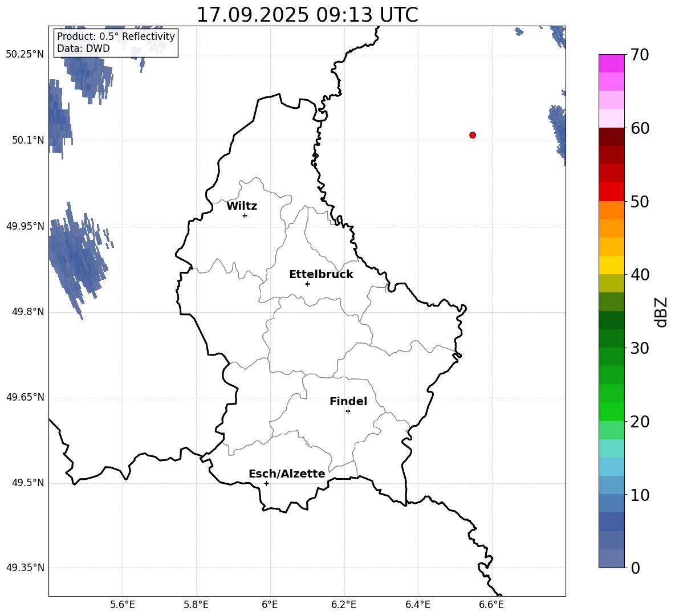Pick the dark maroon segment below 60
The width and height of the screenshot is (675, 616).
[x=612, y=137]
